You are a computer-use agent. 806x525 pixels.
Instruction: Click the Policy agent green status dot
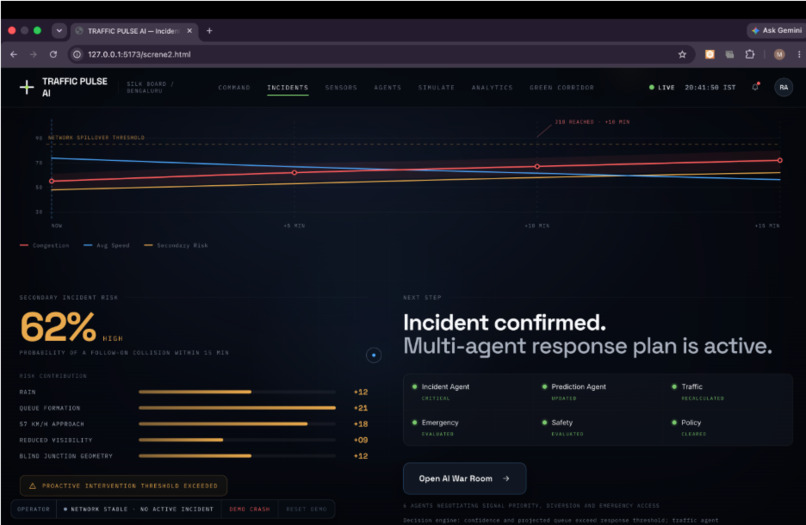pyautogui.click(x=674, y=423)
